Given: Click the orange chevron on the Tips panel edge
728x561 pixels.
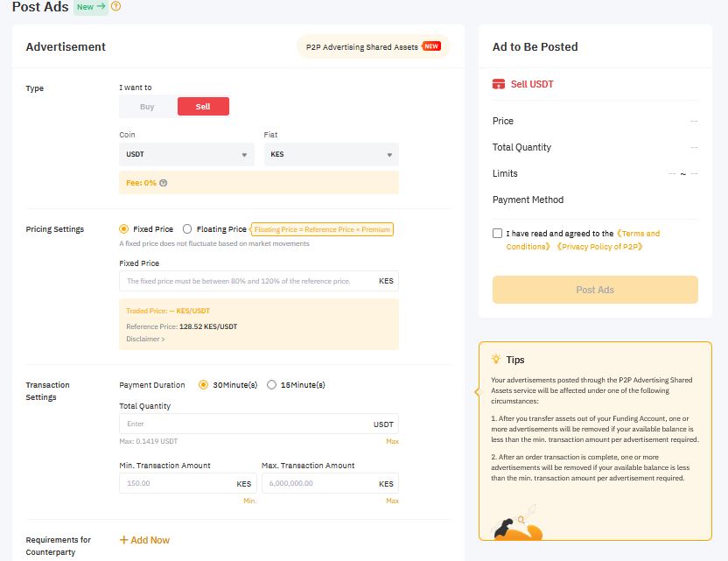Looking at the screenshot, I should pyautogui.click(x=477, y=393).
